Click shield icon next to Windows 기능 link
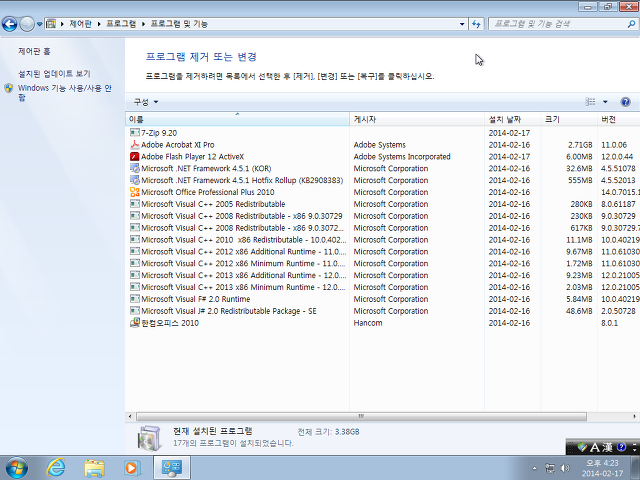This screenshot has height=480, width=640. [x=9, y=88]
